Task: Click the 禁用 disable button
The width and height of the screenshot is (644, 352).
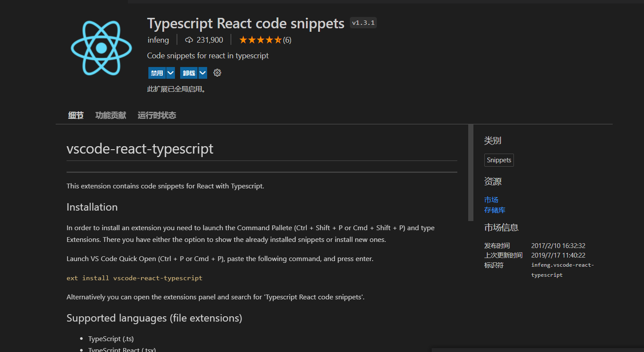Action: (x=157, y=73)
